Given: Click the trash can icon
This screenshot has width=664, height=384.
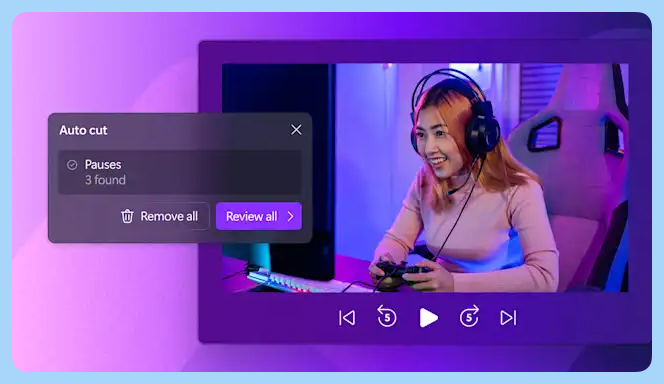Looking at the screenshot, I should (127, 216).
